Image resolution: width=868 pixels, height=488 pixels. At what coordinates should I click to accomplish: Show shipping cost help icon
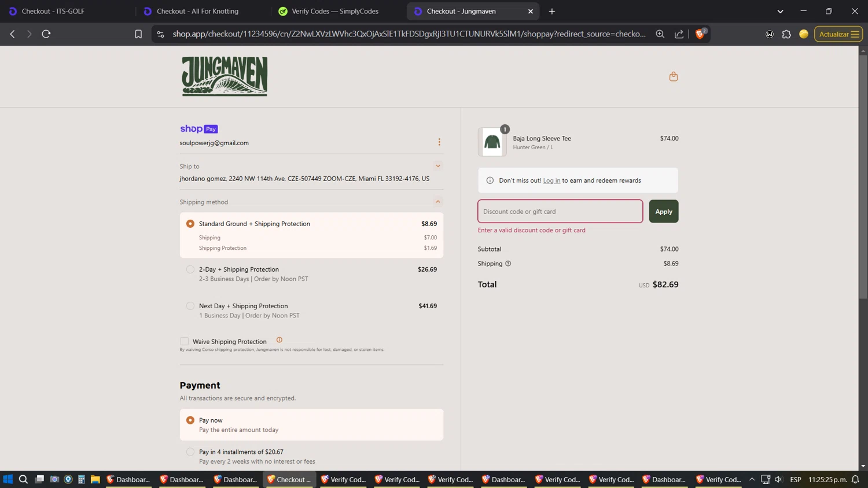[x=508, y=264]
